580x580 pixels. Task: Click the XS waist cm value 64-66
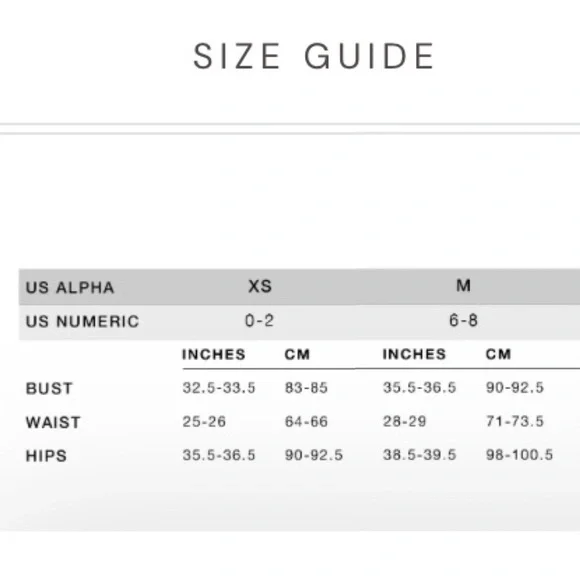pyautogui.click(x=306, y=421)
